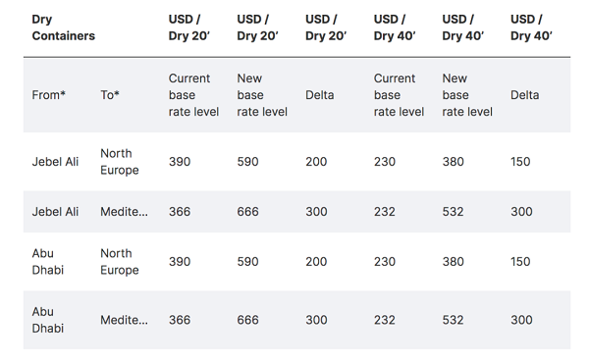Select the To* column subheader
This screenshot has width=589, height=364.
click(x=110, y=95)
